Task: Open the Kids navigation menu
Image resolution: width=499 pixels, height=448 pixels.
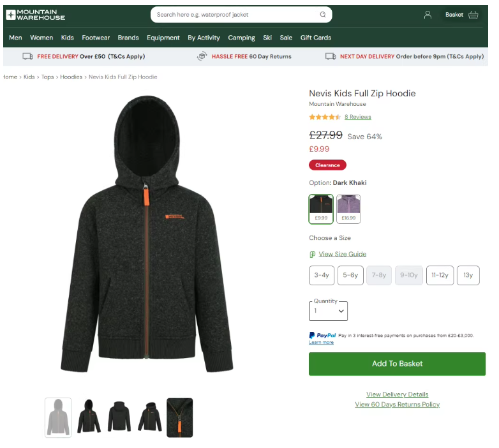Action: [68, 38]
